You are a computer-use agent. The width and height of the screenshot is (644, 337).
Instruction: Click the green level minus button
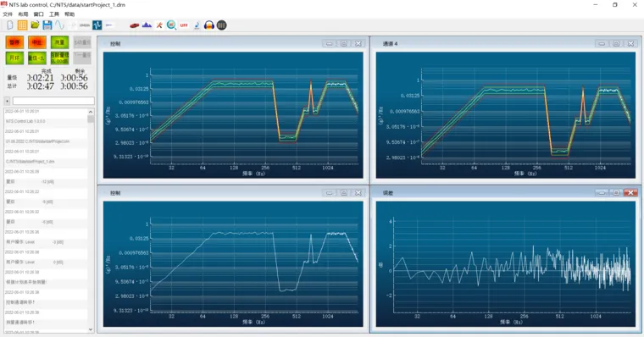(x=37, y=58)
